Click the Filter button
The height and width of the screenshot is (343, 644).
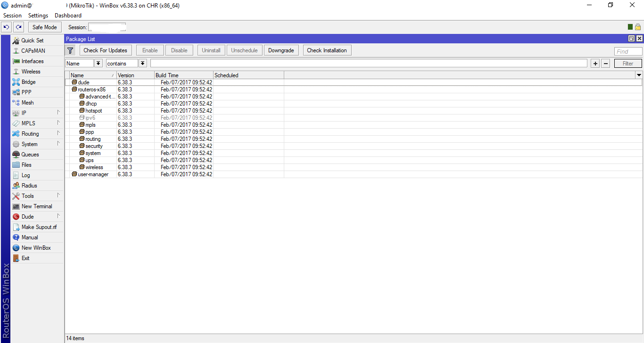pyautogui.click(x=628, y=64)
